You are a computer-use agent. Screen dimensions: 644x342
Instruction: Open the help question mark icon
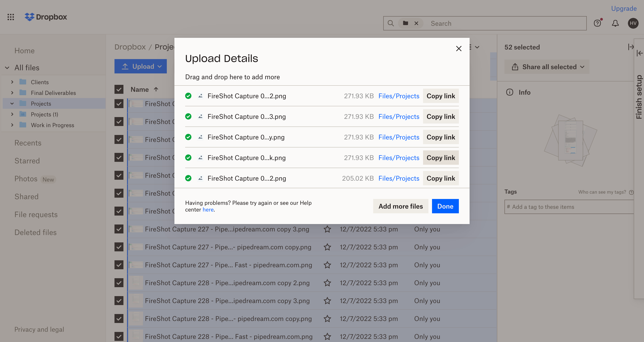(x=597, y=23)
